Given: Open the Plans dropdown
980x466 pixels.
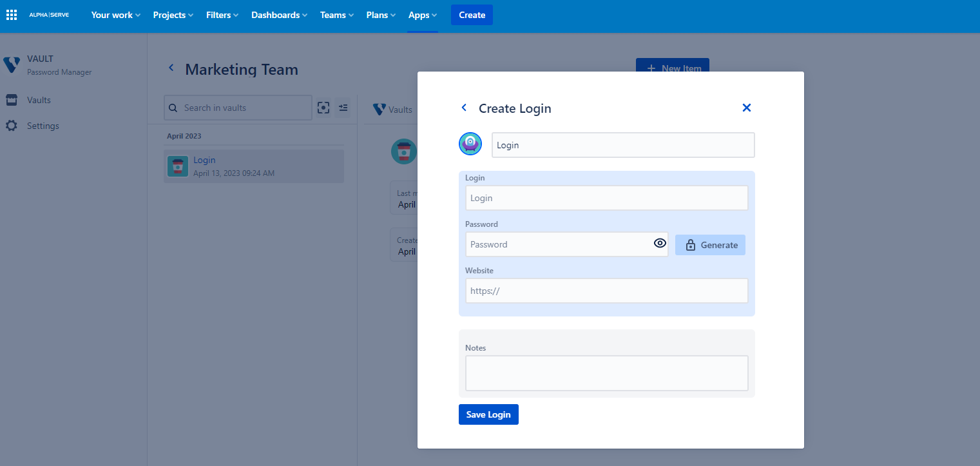Looking at the screenshot, I should (380, 15).
